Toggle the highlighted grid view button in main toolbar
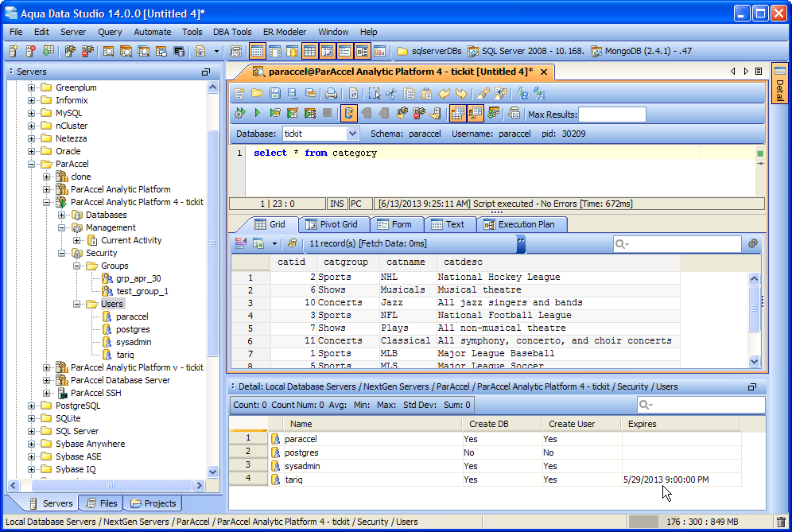Viewport: 792px width, 532px height. (x=309, y=51)
